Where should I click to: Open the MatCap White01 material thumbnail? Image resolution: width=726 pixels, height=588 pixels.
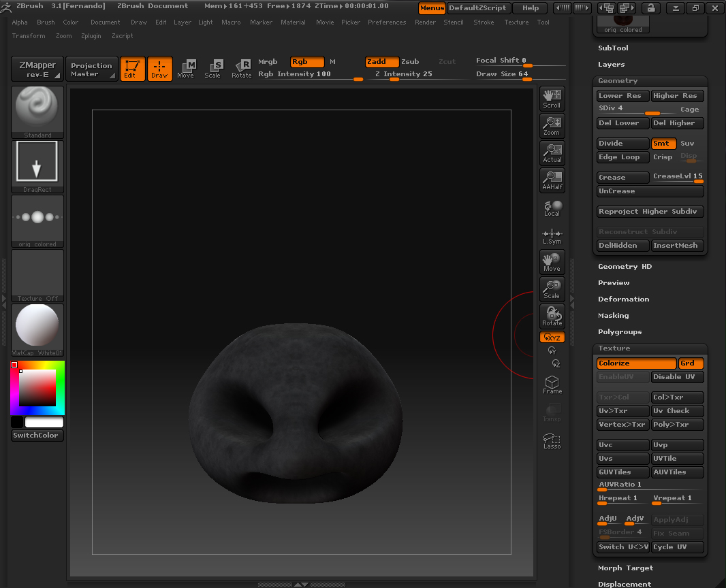37,329
